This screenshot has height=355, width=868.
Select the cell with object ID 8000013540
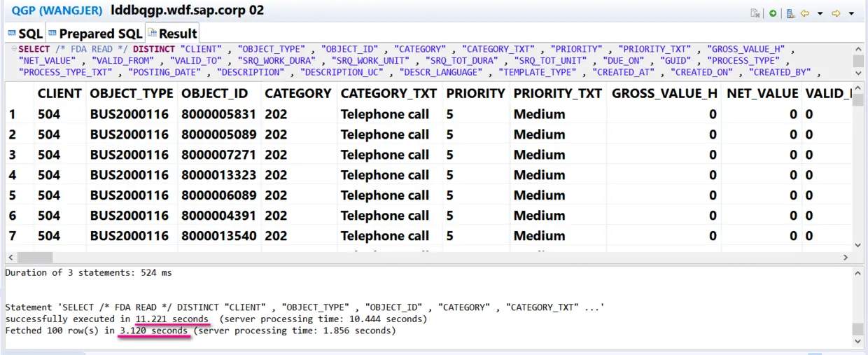[x=219, y=236]
